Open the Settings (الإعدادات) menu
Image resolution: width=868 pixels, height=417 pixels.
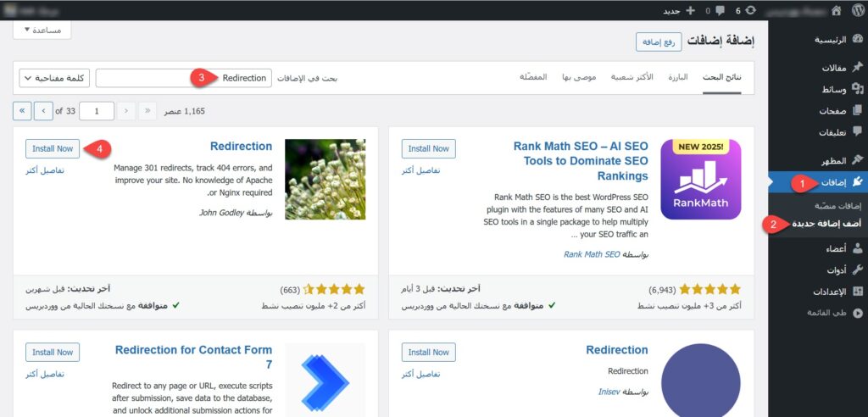click(838, 292)
